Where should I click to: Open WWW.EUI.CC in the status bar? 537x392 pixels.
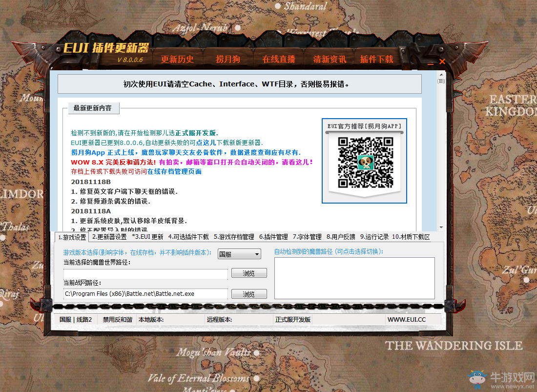click(x=407, y=319)
